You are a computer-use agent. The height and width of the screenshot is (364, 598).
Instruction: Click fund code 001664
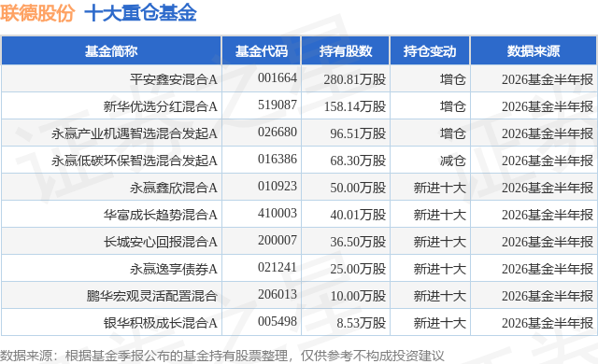[278, 77]
